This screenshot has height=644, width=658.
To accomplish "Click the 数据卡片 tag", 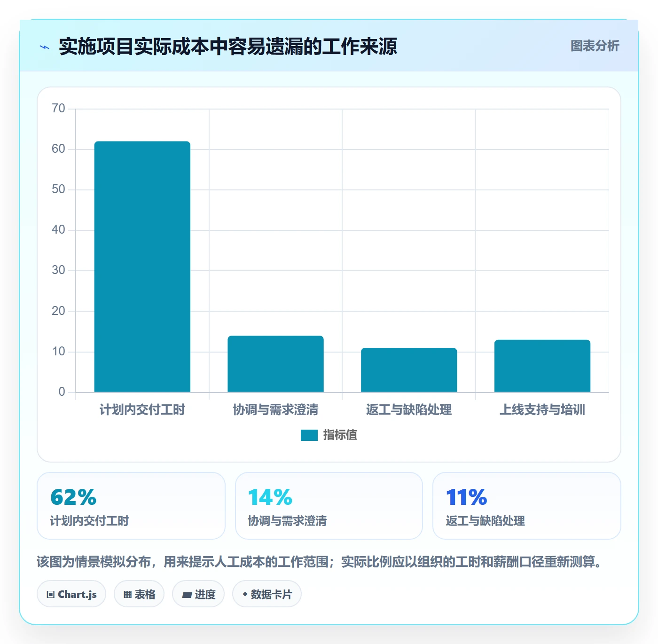I will coord(267,594).
